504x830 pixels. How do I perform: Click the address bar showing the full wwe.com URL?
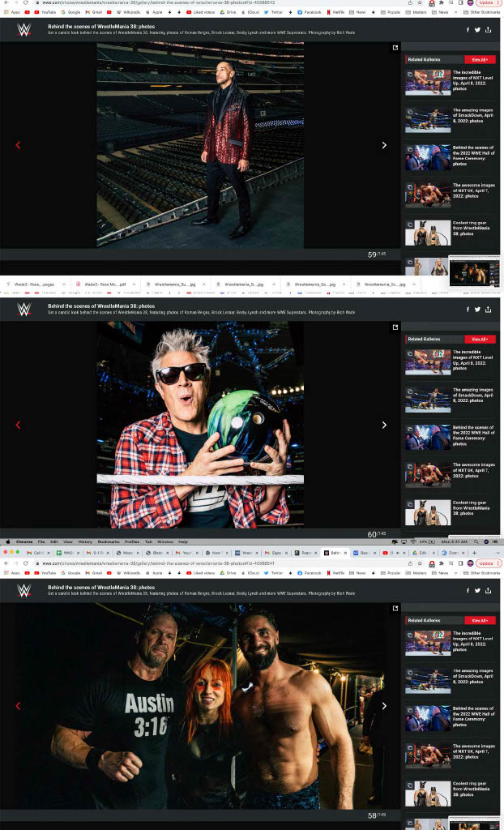pyautogui.click(x=222, y=563)
